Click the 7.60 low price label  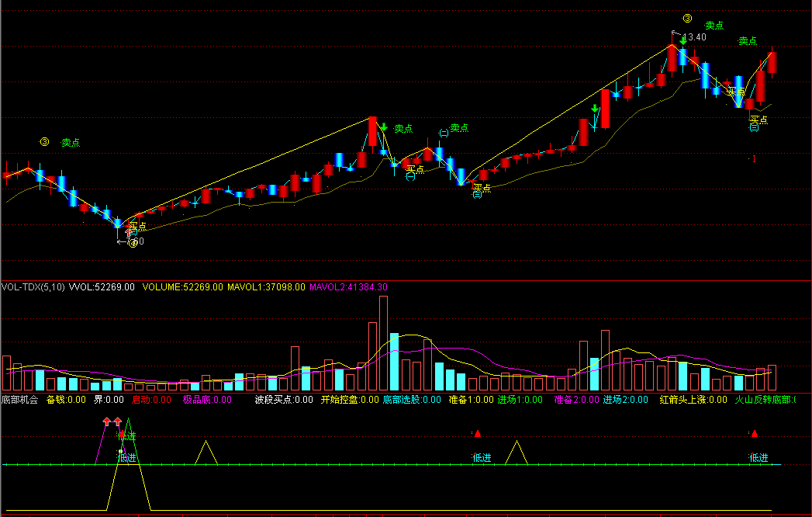pyautogui.click(x=135, y=241)
